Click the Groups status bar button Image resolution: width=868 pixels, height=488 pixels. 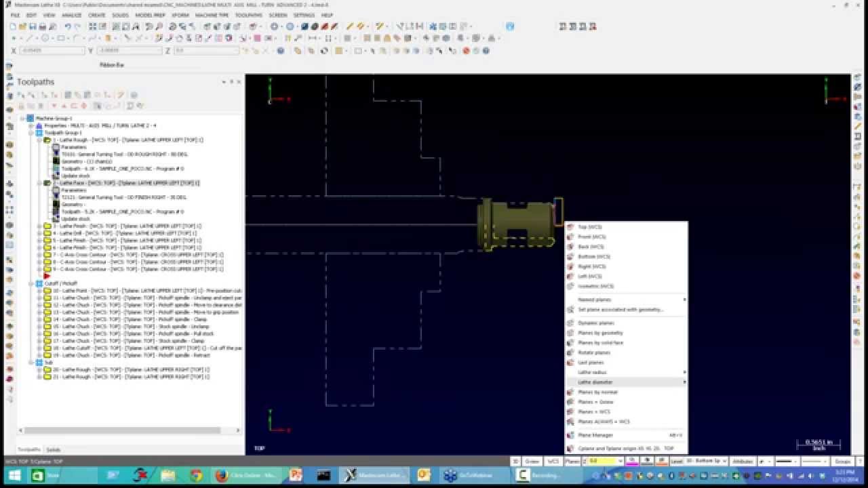click(842, 461)
